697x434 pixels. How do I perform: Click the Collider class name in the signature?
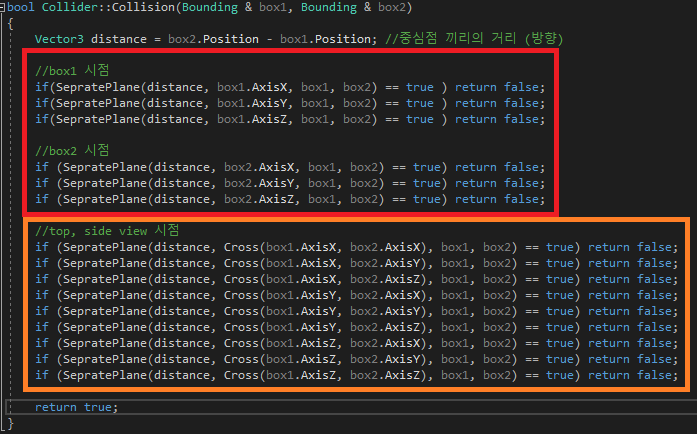(x=72, y=8)
